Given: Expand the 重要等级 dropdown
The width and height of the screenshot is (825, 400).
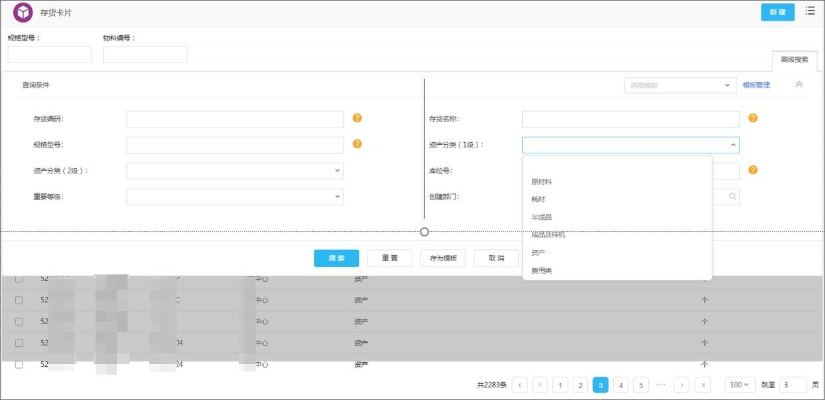Looking at the screenshot, I should tap(235, 197).
